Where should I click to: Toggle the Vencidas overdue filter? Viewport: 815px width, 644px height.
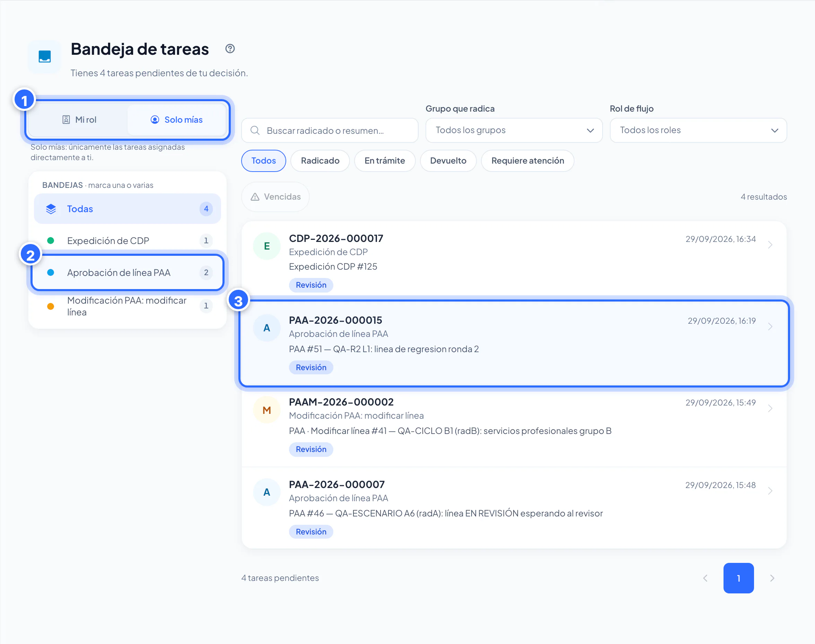point(275,197)
